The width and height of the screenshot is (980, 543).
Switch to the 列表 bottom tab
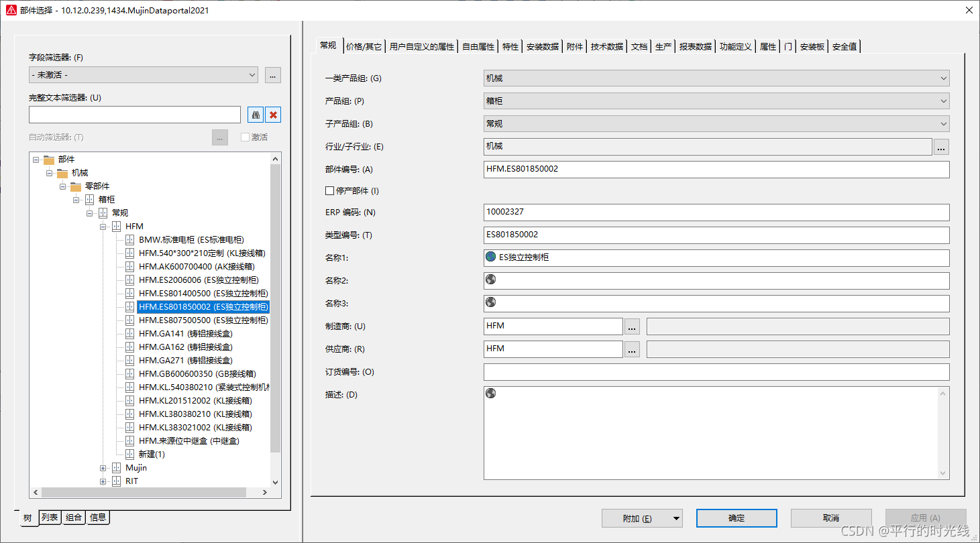(50, 517)
